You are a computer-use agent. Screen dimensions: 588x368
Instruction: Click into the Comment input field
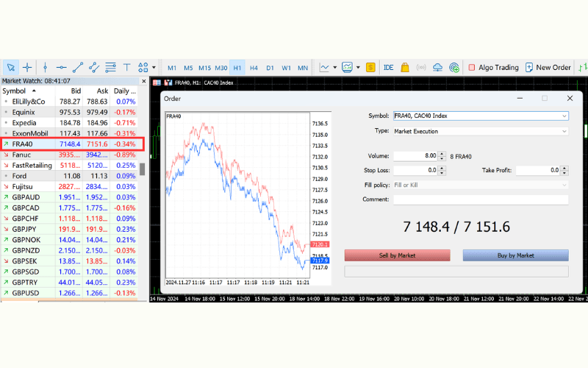point(481,199)
